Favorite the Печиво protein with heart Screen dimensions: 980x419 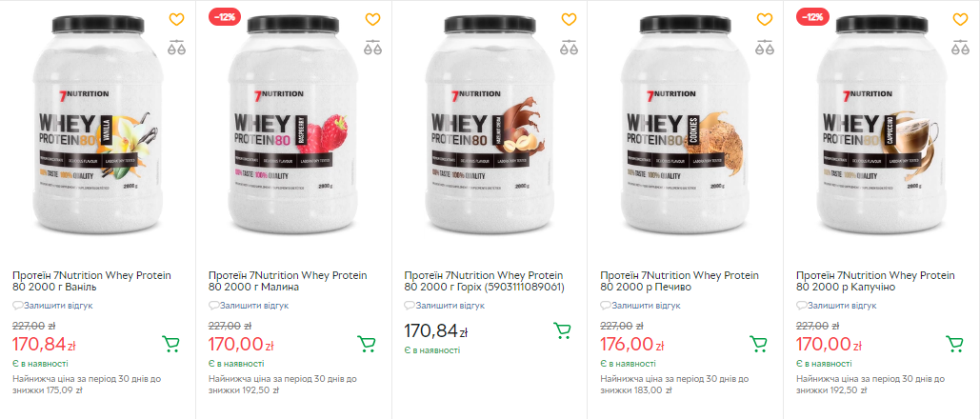click(x=765, y=19)
